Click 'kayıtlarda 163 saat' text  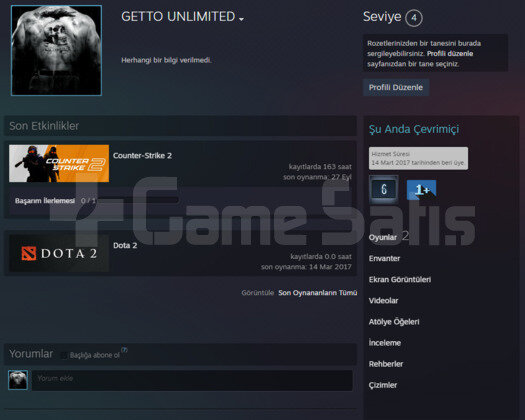pos(320,167)
